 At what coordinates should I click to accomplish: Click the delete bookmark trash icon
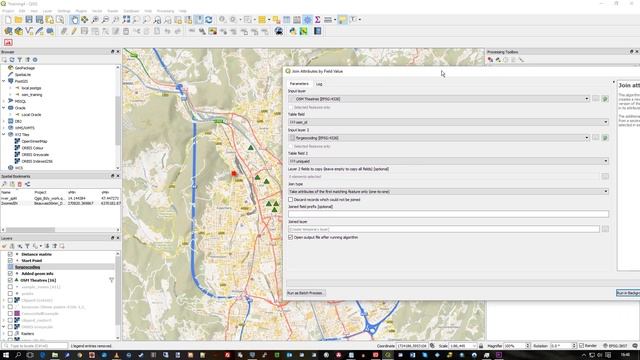(20, 184)
